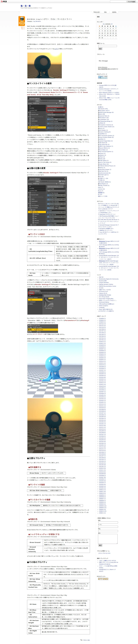Open Vectorized Nature link
The image size is (138, 644).
coord(104,302)
